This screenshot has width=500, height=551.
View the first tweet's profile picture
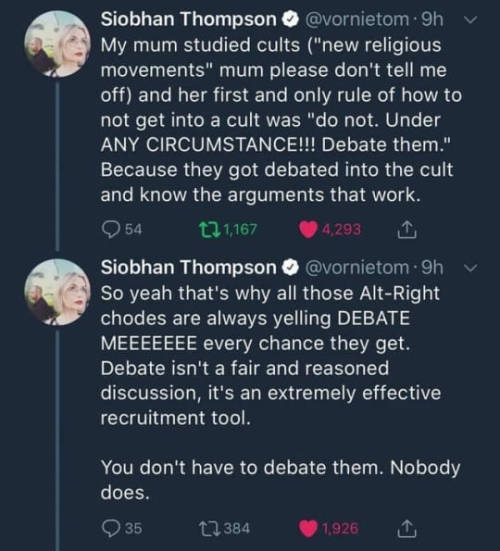[x=57, y=44]
